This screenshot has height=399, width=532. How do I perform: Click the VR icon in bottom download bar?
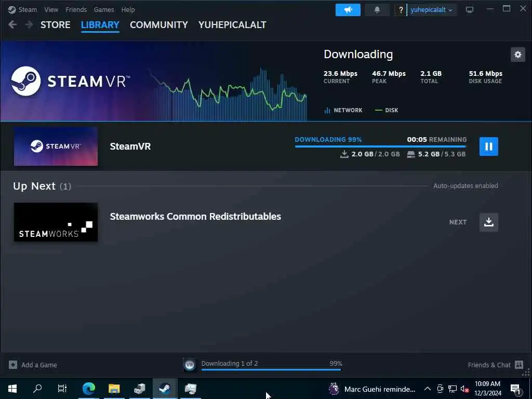coord(190,365)
